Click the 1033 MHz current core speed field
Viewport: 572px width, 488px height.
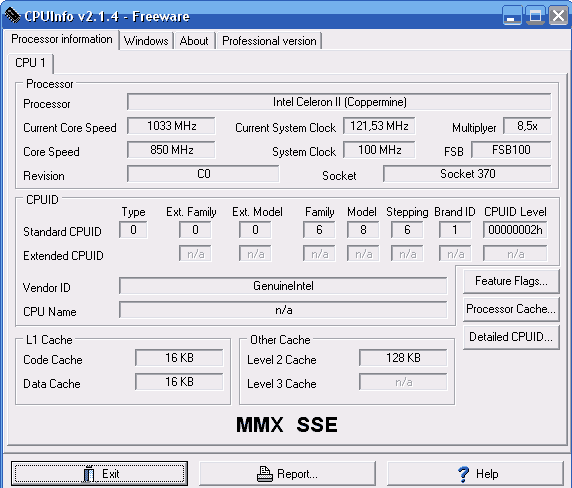tap(171, 126)
